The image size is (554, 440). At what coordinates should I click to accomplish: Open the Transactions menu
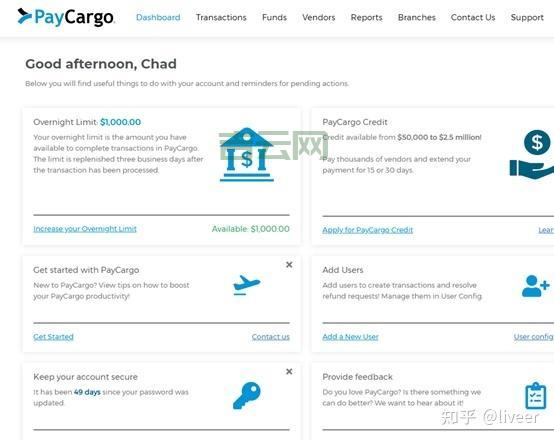coord(221,17)
